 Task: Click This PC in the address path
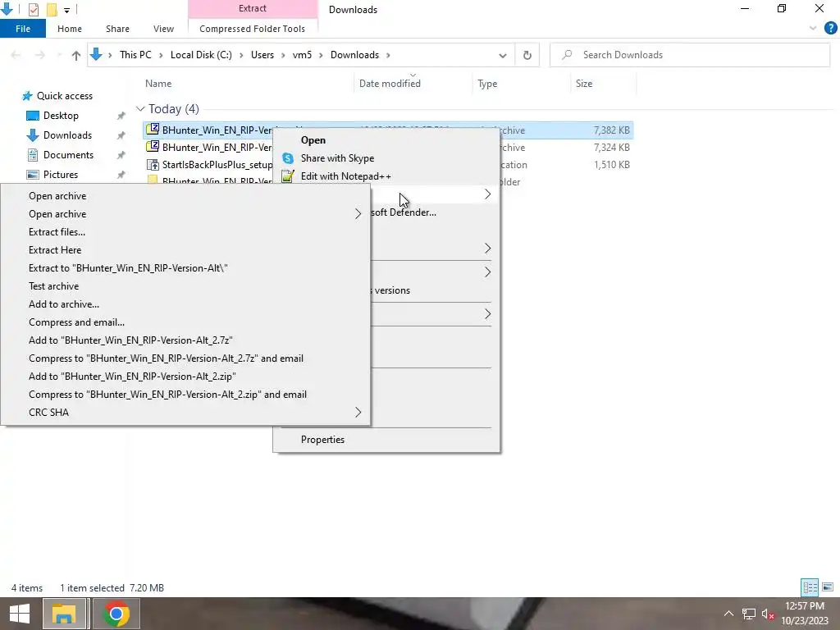pos(135,55)
